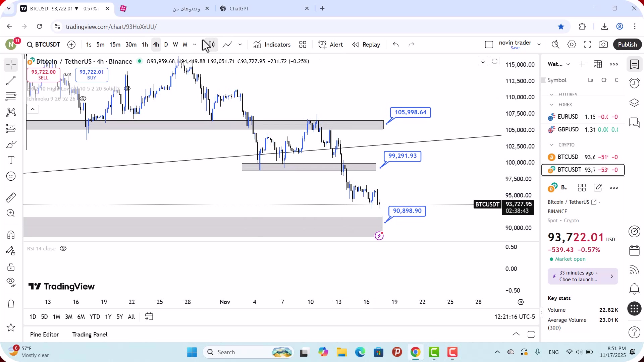Enter fullscreen chart mode
Viewport: 644px width, 362px height.
(587, 45)
